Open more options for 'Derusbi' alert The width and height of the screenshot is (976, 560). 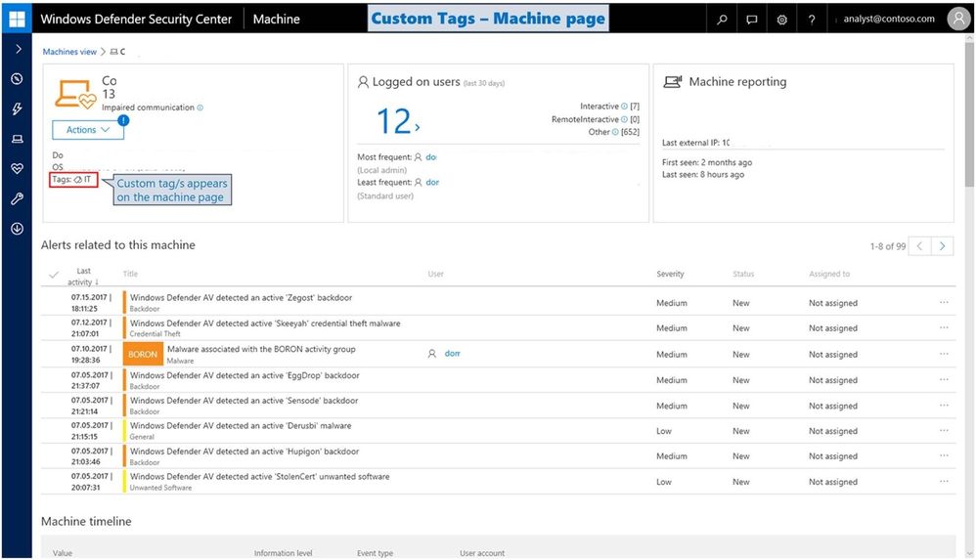(x=944, y=431)
